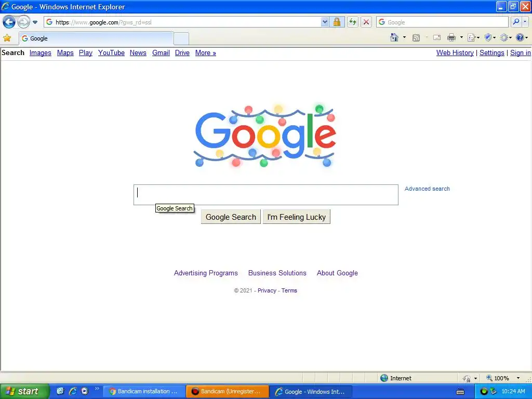532x399 pixels.
Task: Open About Google link
Action: pyautogui.click(x=337, y=273)
